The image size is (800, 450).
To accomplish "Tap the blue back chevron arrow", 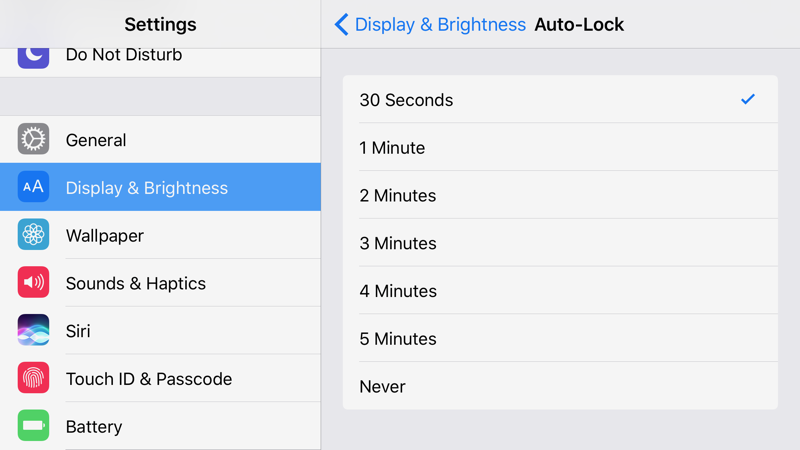I will point(342,25).
